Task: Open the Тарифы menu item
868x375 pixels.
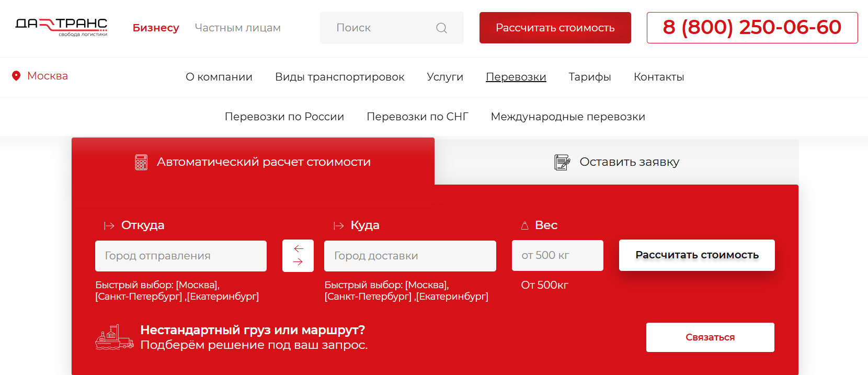Action: pyautogui.click(x=590, y=77)
